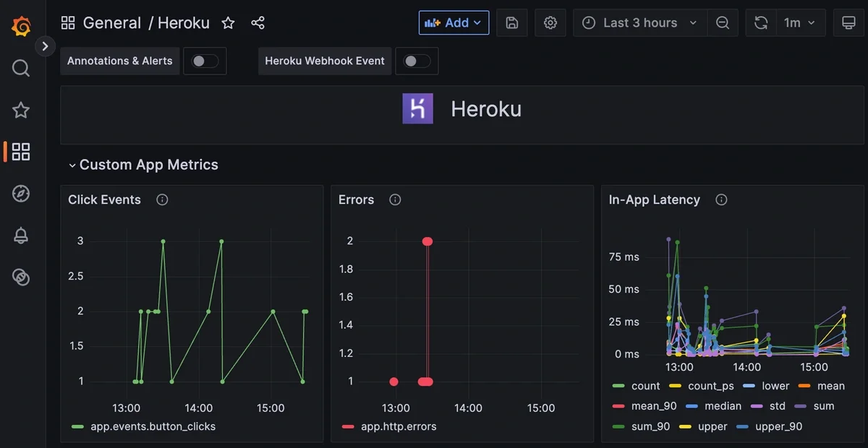This screenshot has width=868, height=448.
Task: Open dashboard settings gear
Action: pos(550,22)
